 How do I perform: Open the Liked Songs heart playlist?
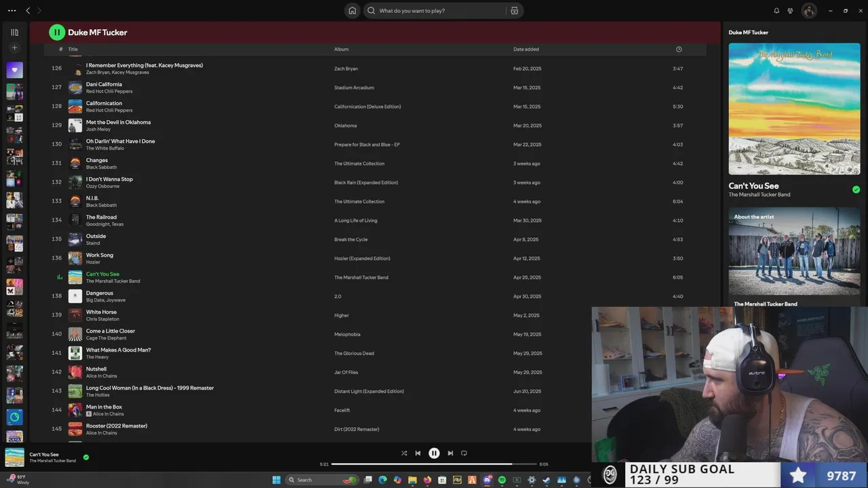pos(14,70)
